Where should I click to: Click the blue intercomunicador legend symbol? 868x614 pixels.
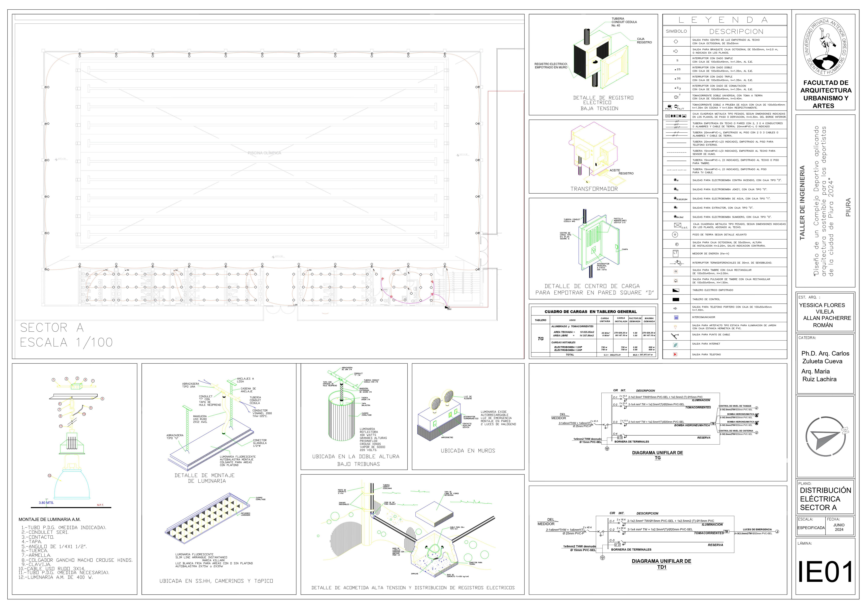[x=676, y=318]
